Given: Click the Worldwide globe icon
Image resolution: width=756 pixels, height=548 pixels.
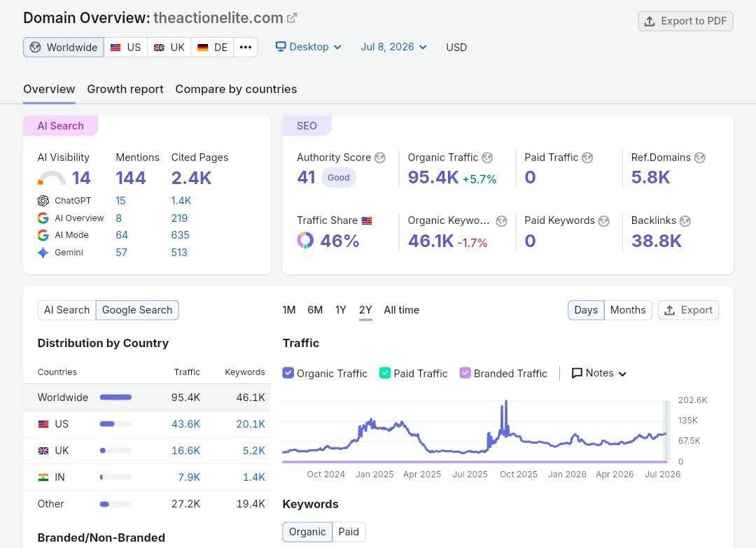Looking at the screenshot, I should 35,47.
